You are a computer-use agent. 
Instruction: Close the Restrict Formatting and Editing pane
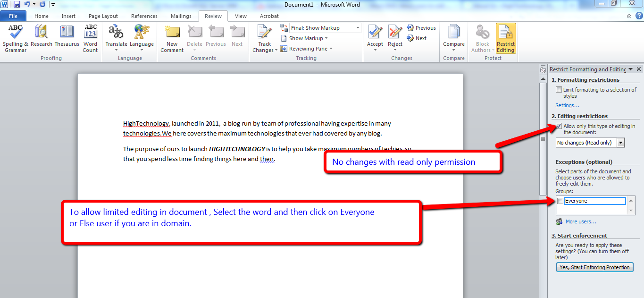(639, 69)
